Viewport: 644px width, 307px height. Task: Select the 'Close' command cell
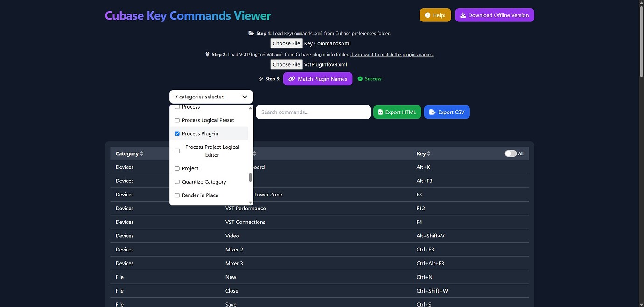pyautogui.click(x=232, y=291)
